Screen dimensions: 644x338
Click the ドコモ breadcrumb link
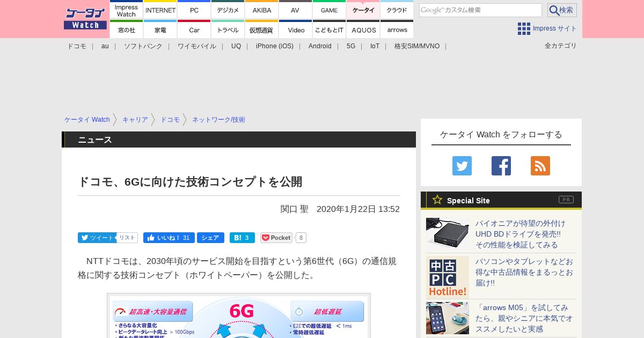tap(170, 120)
